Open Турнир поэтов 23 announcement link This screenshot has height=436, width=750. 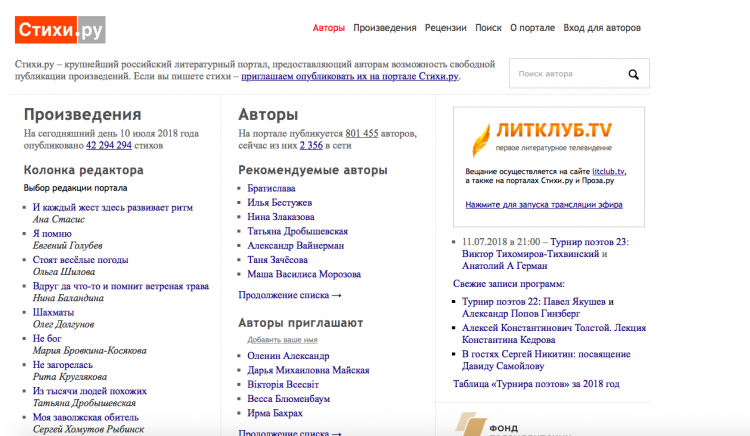point(545,254)
